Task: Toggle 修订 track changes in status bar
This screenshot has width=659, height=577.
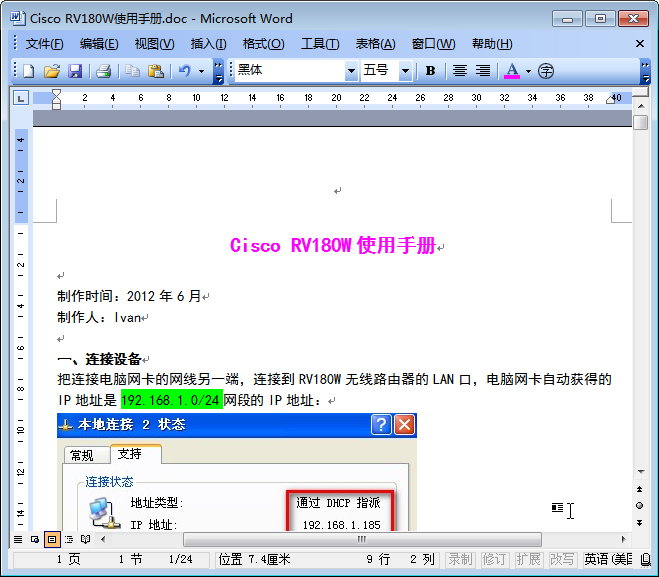Action: click(x=494, y=559)
